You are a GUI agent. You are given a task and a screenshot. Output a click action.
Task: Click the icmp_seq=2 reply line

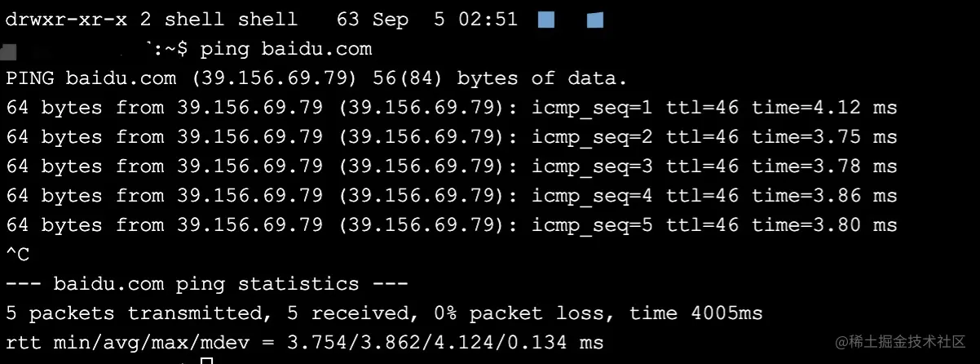(x=451, y=137)
